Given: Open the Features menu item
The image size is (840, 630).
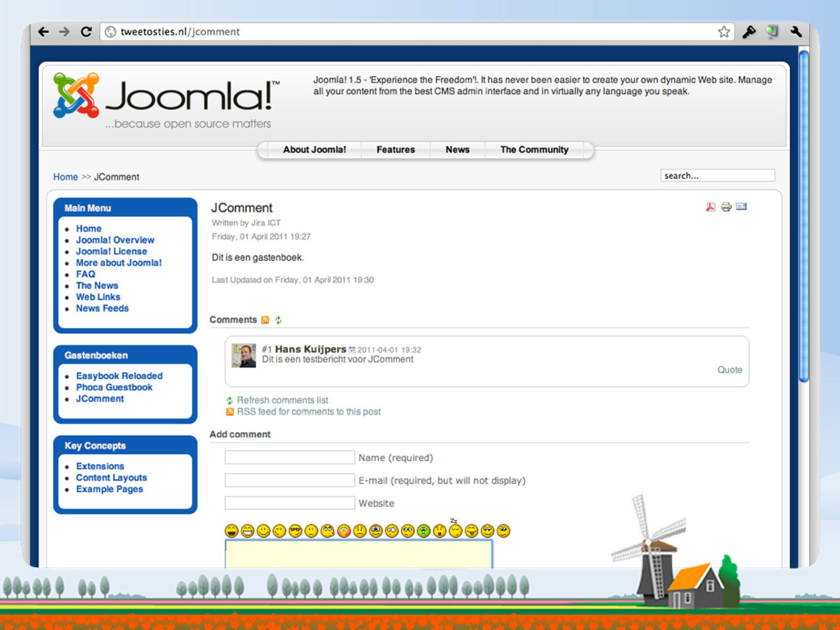Looking at the screenshot, I should 396,150.
